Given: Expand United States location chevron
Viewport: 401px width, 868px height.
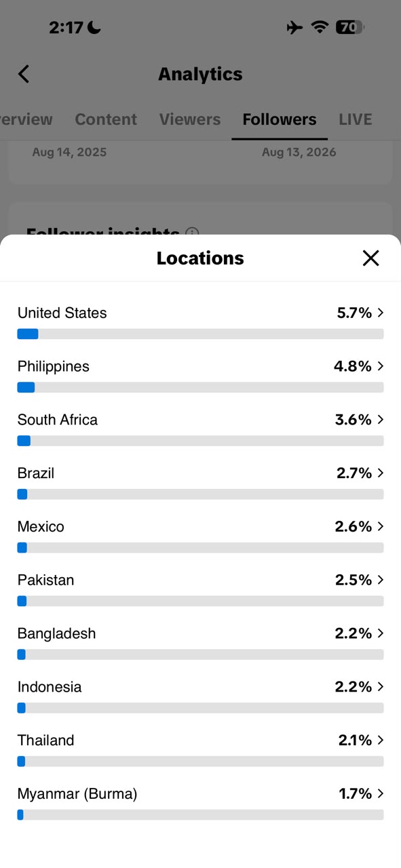Looking at the screenshot, I should click(x=381, y=313).
